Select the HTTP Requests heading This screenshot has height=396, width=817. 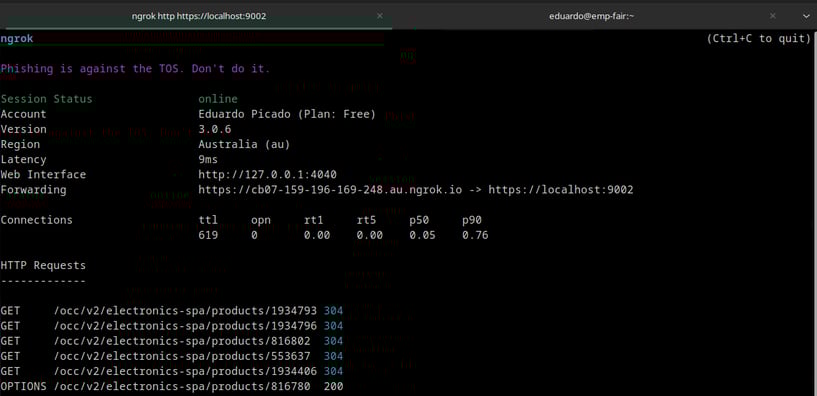tap(43, 265)
